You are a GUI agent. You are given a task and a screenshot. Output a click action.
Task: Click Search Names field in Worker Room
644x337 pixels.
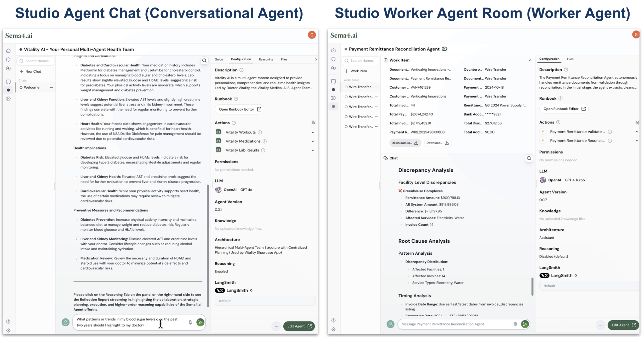tap(360, 61)
